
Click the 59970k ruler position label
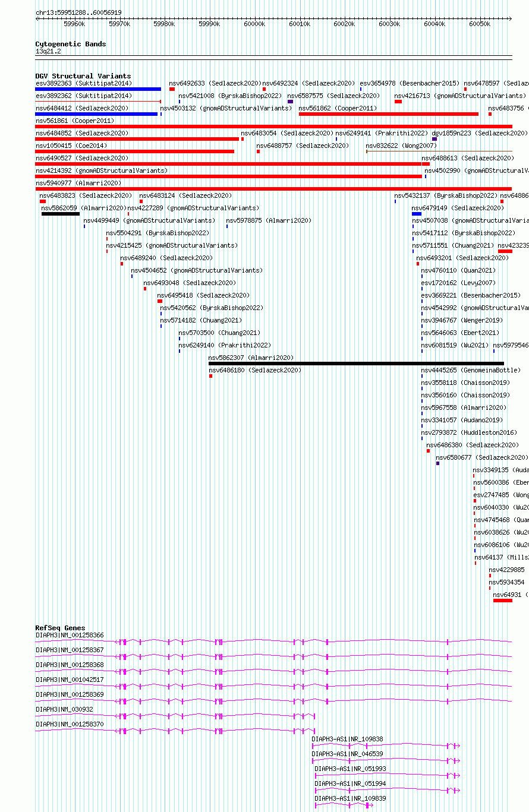click(x=119, y=24)
